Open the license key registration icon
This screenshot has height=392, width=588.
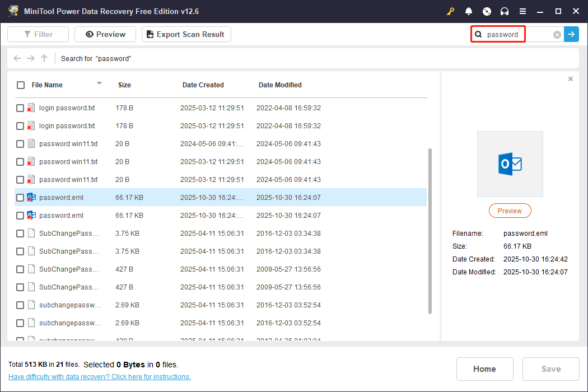[x=450, y=11]
